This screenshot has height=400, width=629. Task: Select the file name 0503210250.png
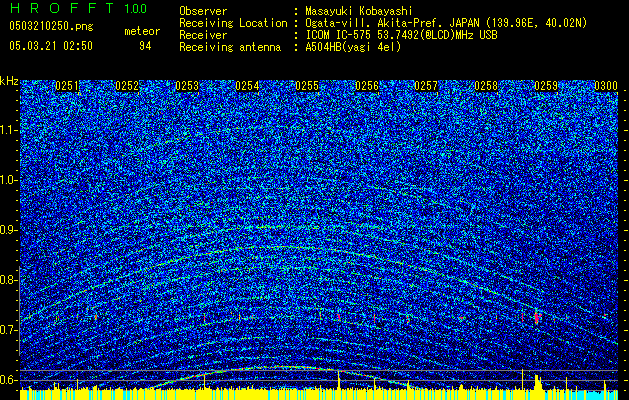[51, 26]
